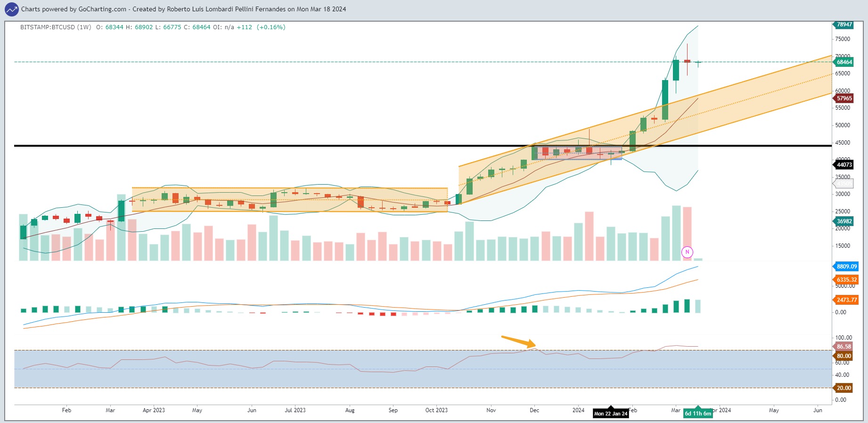This screenshot has height=423, width=868.
Task: Click the GoCharting logo icon
Action: coord(11,9)
